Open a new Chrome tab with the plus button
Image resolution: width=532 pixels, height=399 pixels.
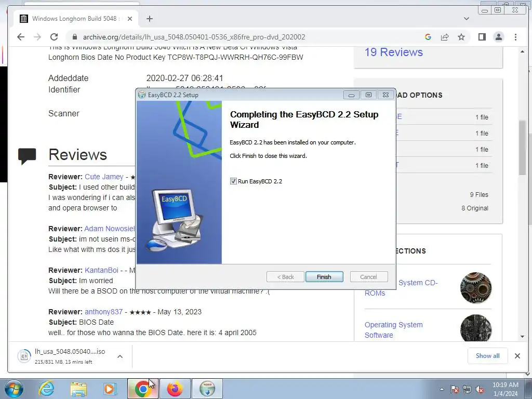click(x=150, y=19)
